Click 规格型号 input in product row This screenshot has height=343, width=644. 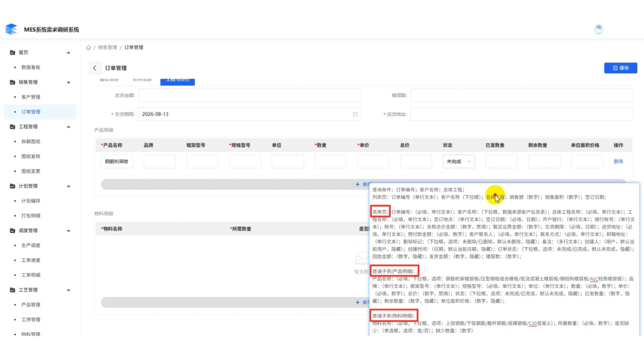pos(245,161)
